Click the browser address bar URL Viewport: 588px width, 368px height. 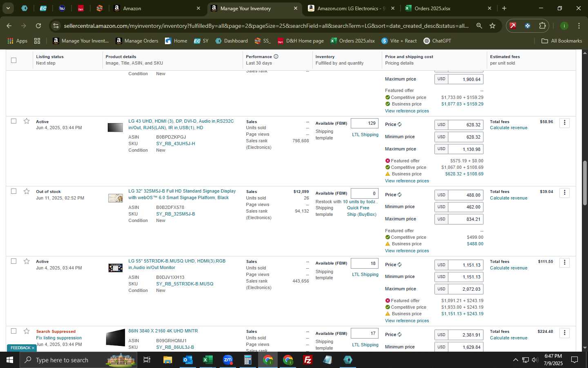tap(266, 26)
